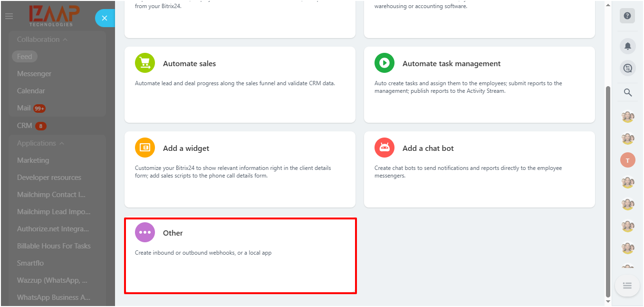This screenshot has height=307, width=644.
Task: Open Messenger in the left menu
Action: click(x=34, y=74)
